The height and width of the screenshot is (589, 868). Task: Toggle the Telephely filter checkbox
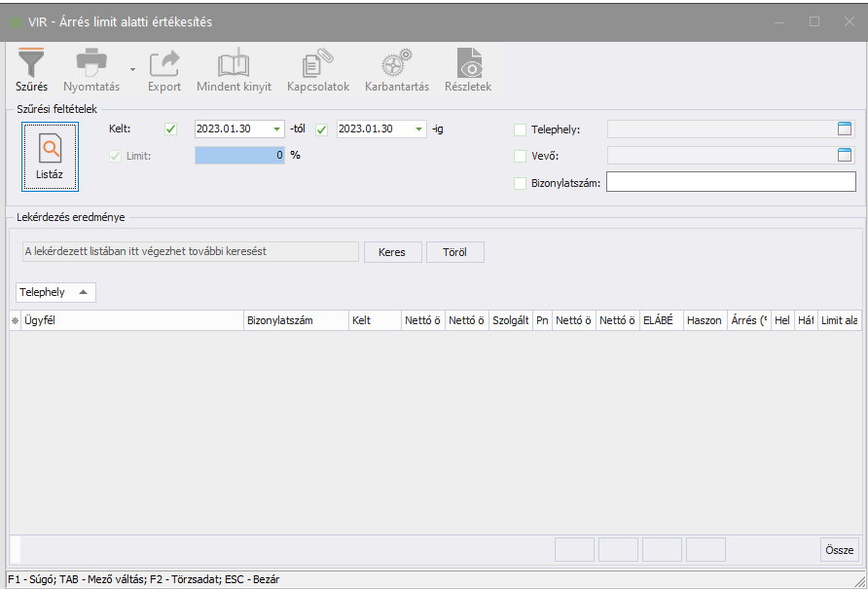tap(520, 129)
